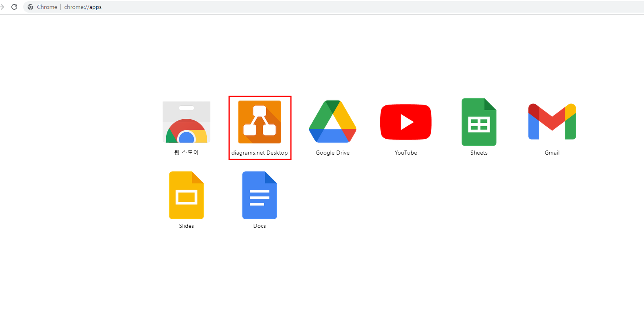The image size is (644, 310).
Task: Click the 'YouTube' label text
Action: [406, 153]
